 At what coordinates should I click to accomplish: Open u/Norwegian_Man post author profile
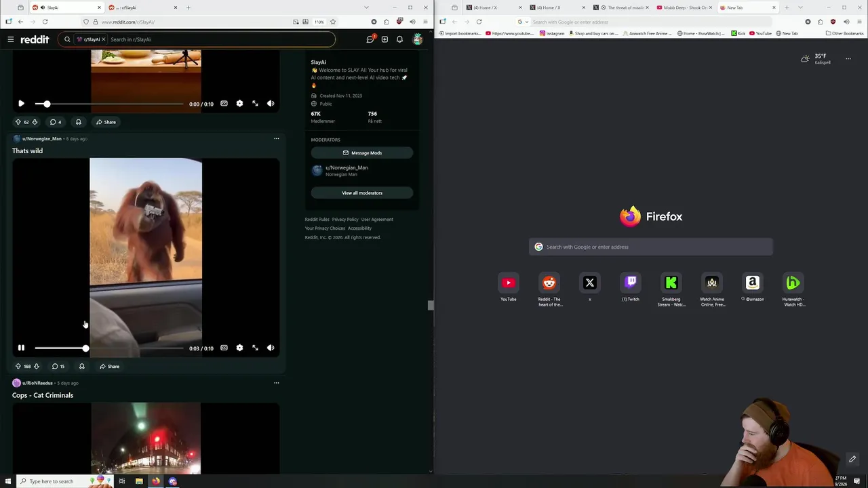[x=41, y=138]
